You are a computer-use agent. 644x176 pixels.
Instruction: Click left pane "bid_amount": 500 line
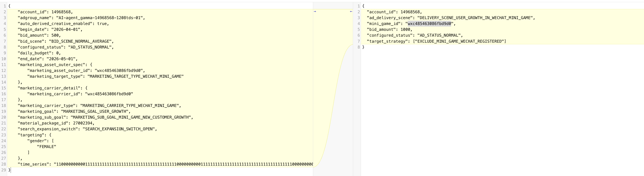pos(39,35)
